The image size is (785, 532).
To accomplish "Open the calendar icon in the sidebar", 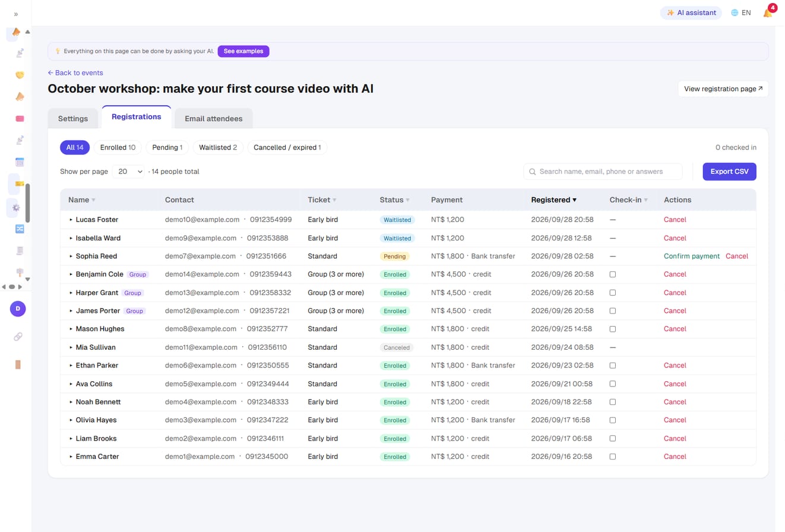I will (x=20, y=162).
